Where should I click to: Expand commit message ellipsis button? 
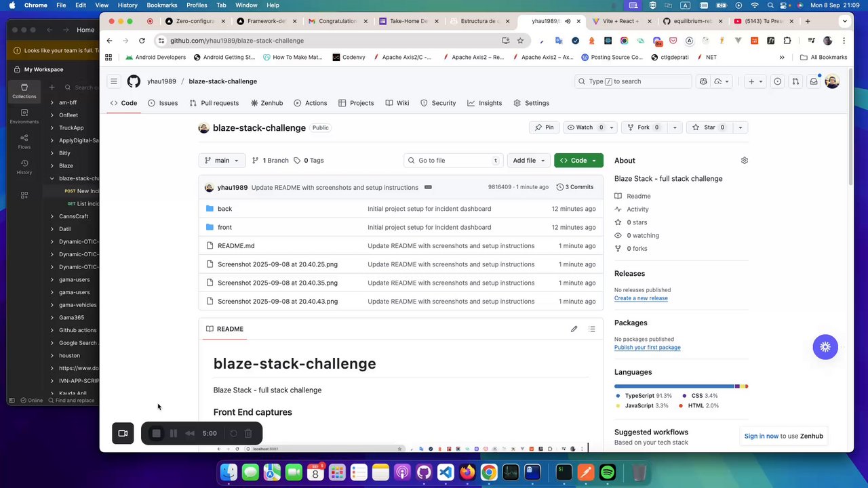(428, 187)
